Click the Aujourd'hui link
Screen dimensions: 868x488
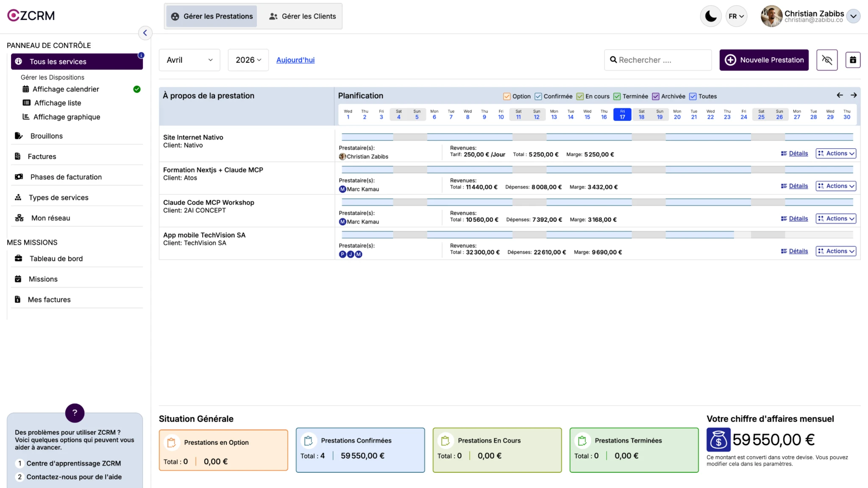pyautogui.click(x=295, y=60)
